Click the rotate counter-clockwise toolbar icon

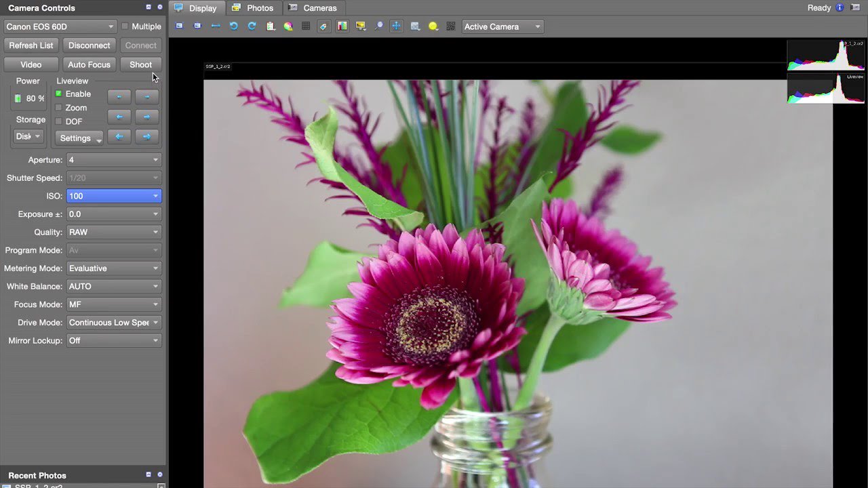click(x=234, y=26)
